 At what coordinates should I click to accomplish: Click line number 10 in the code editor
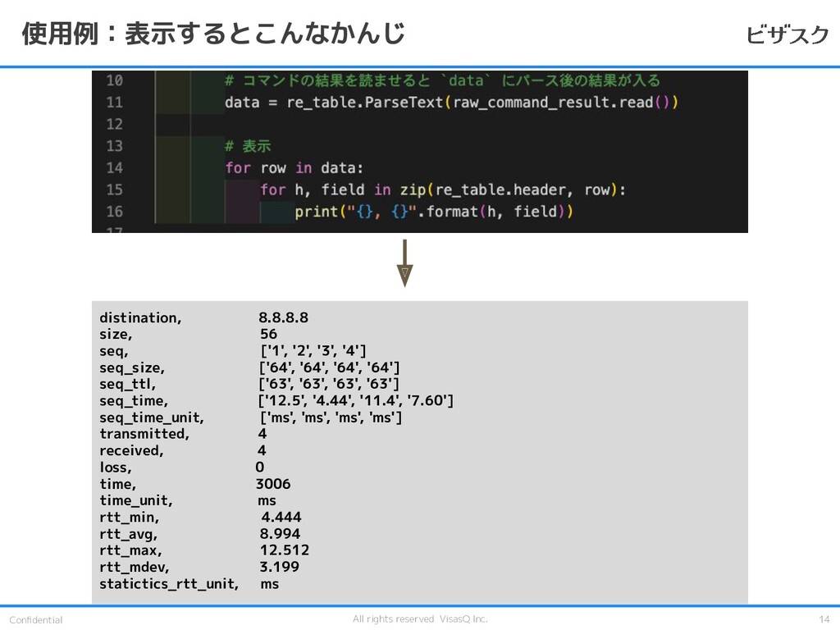tap(114, 80)
